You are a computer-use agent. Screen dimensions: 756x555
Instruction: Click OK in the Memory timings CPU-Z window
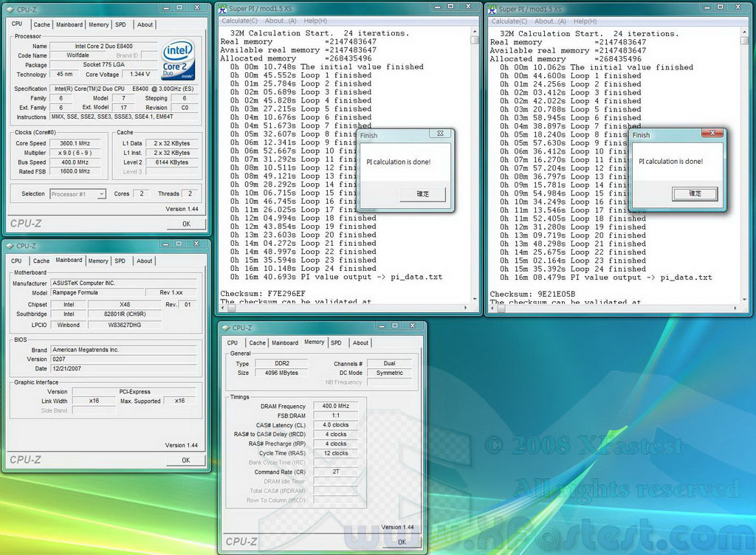pyautogui.click(x=402, y=542)
